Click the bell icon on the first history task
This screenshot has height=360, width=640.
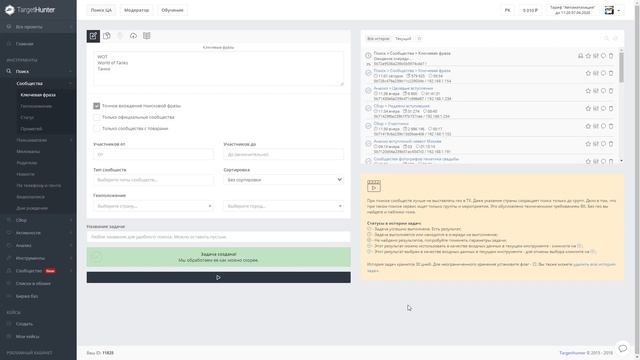point(580,56)
